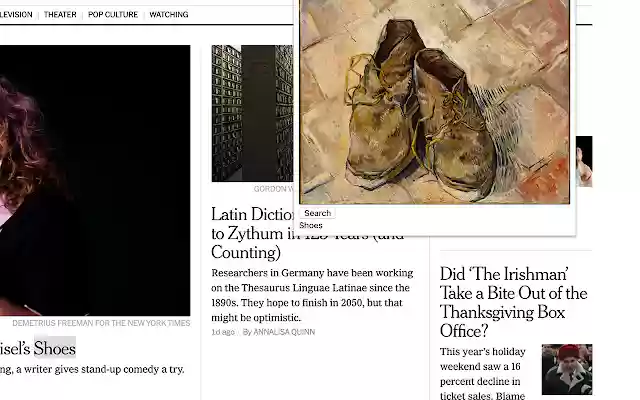
Task: Click 'a writer gives stand-up comedy' summary
Action: [x=92, y=369]
